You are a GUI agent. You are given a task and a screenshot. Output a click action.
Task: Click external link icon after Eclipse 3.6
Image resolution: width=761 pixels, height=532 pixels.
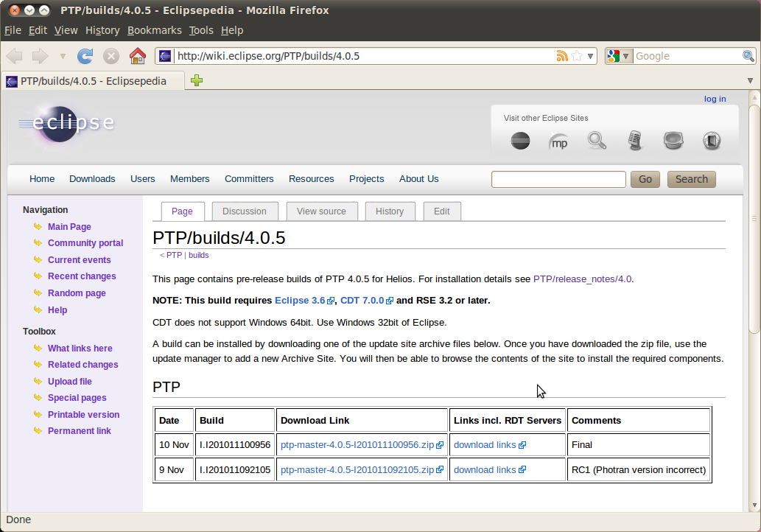[x=331, y=301]
